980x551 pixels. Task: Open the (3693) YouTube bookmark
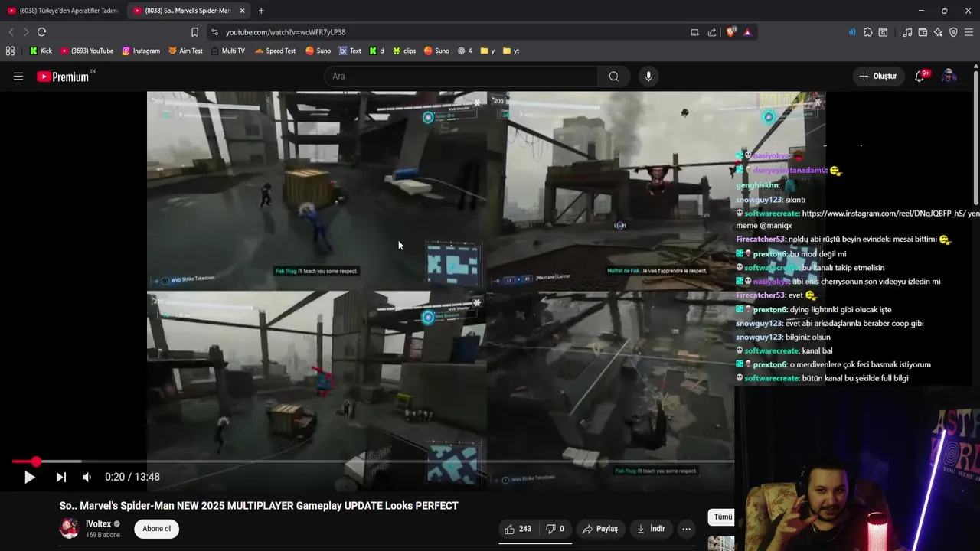coord(87,51)
